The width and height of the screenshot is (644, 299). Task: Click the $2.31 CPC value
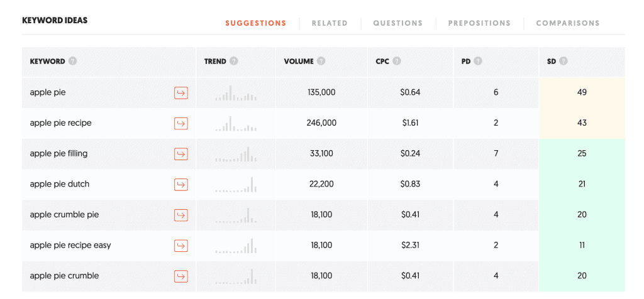coord(410,245)
